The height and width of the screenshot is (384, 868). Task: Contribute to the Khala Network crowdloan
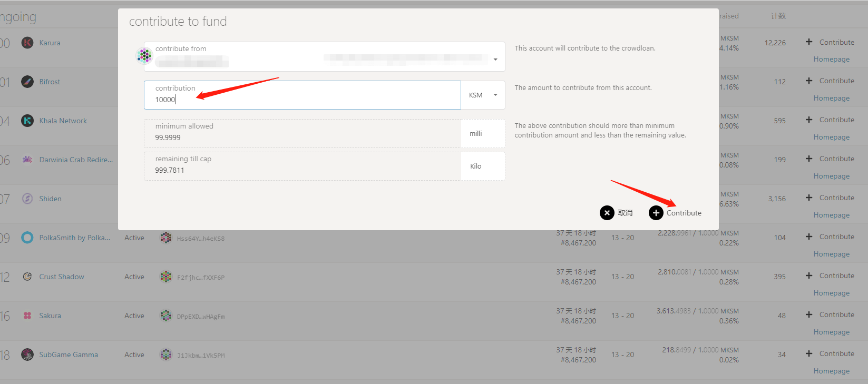click(830, 120)
